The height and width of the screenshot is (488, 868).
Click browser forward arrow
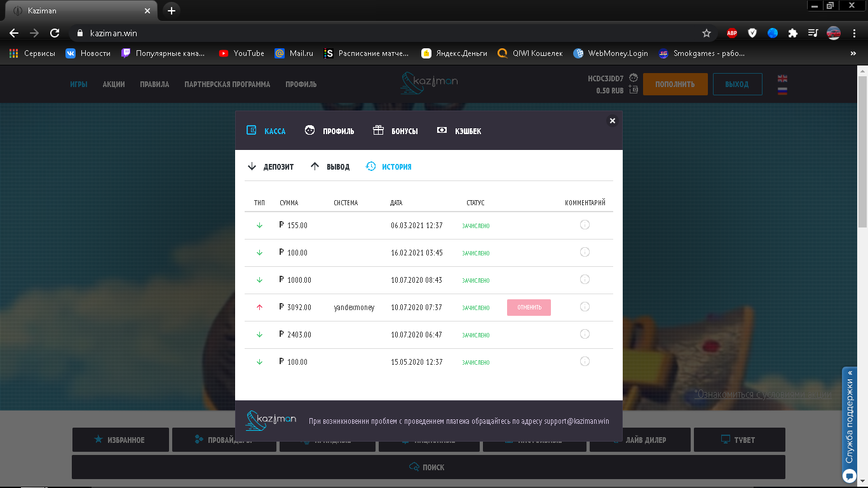[x=34, y=33]
